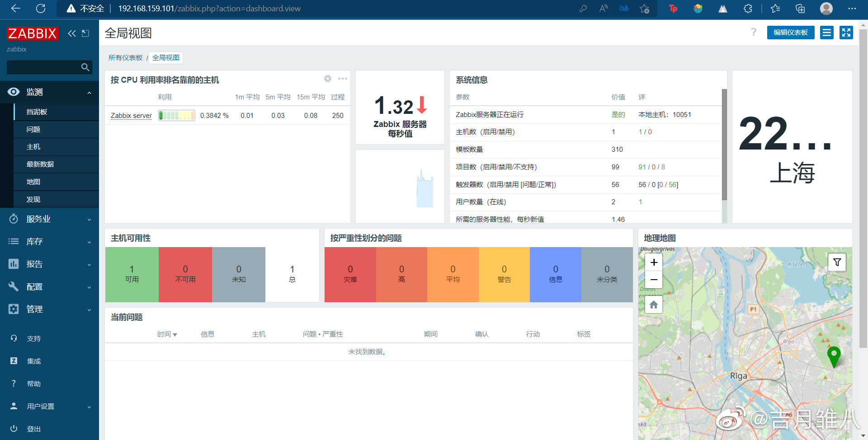The width and height of the screenshot is (868, 440).
Task: Go back in the browser
Action: tap(16, 9)
